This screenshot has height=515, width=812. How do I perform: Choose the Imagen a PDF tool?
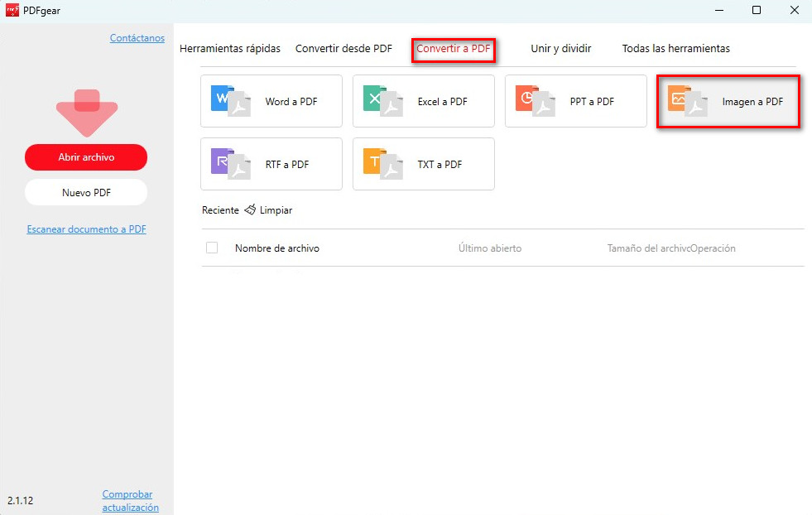click(728, 101)
